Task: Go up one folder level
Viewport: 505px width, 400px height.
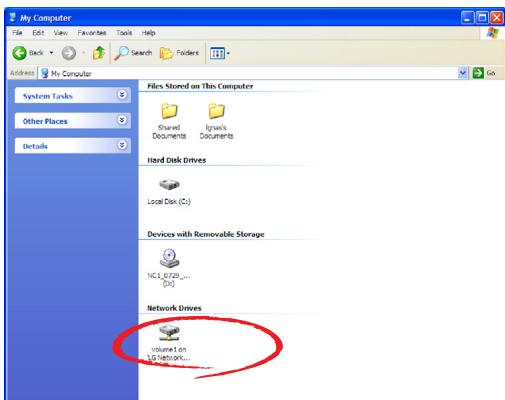Action: [x=99, y=53]
